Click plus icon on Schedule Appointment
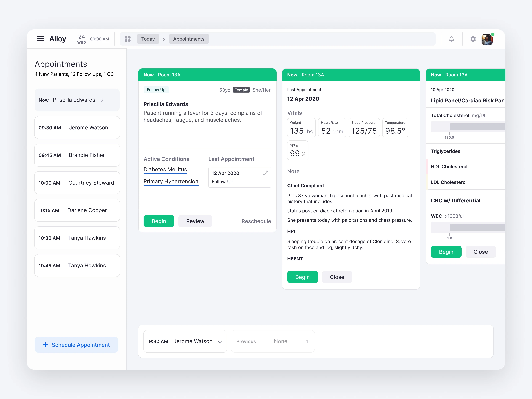Screen dimensions: 532x399 [x=45, y=345]
